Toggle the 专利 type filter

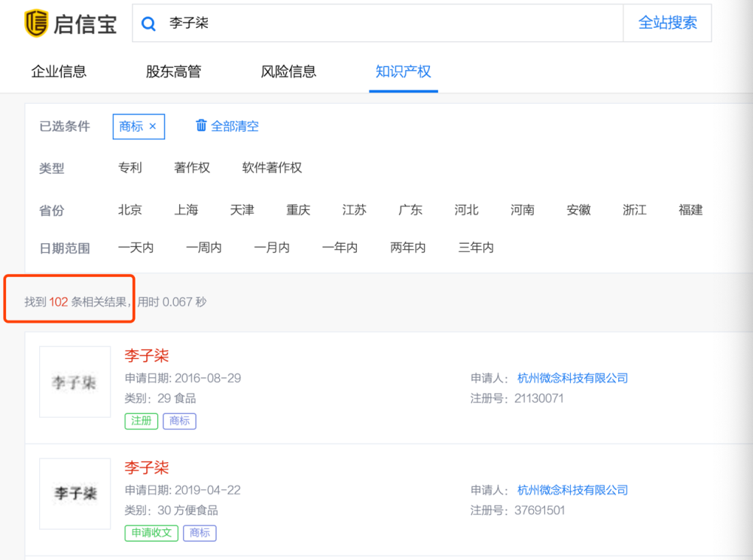pos(130,168)
